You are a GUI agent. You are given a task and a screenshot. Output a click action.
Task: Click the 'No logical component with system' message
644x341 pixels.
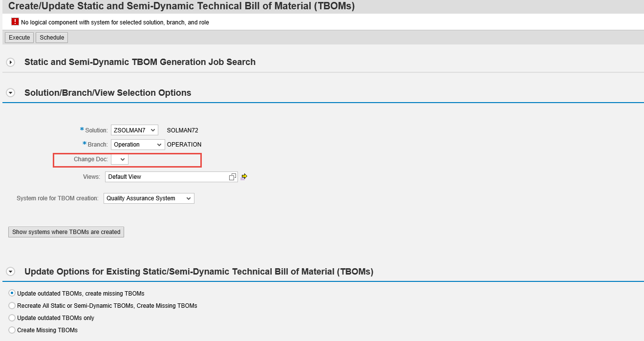point(115,22)
